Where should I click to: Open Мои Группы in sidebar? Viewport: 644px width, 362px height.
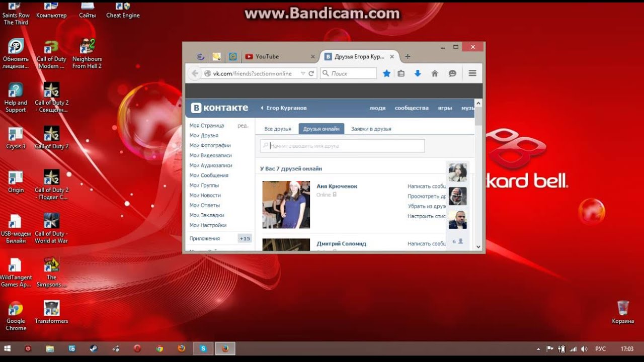click(204, 186)
